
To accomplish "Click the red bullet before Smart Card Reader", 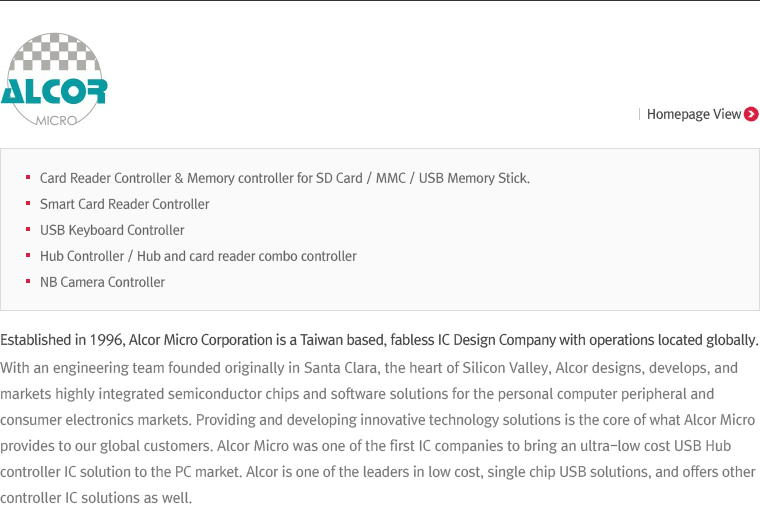I will [x=28, y=204].
